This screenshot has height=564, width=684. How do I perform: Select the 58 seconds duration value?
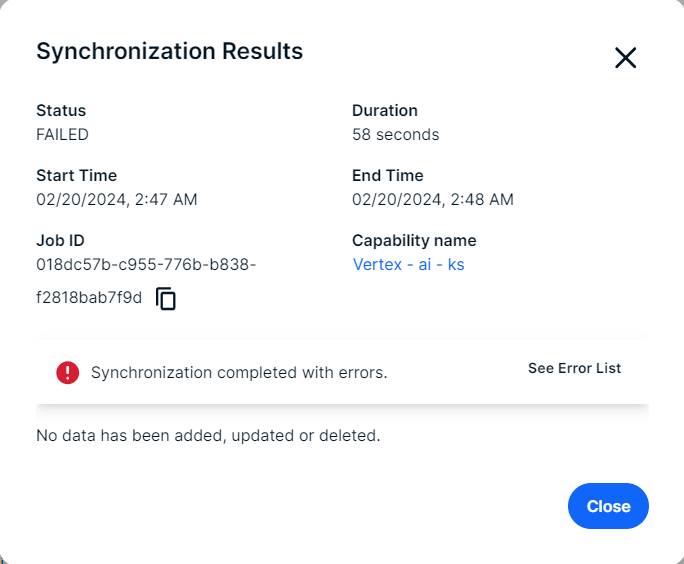pyautogui.click(x=395, y=135)
